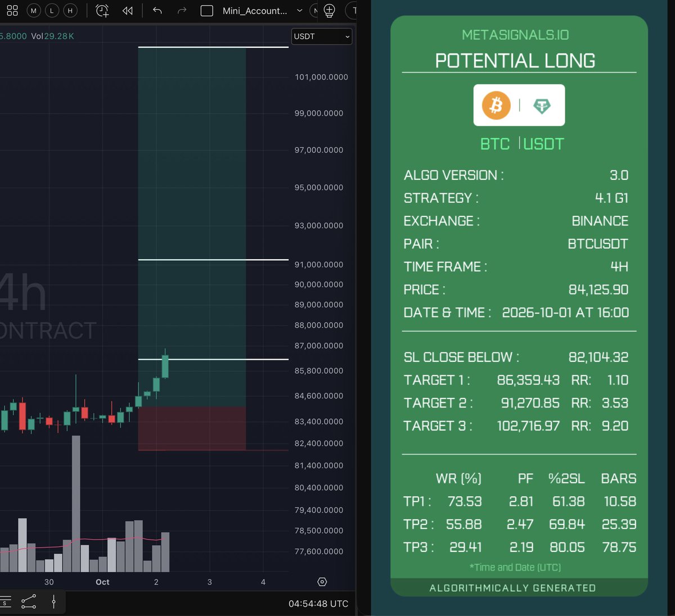Click the BTC ticker text under the logos
Screen dimensions: 675x616
point(495,144)
